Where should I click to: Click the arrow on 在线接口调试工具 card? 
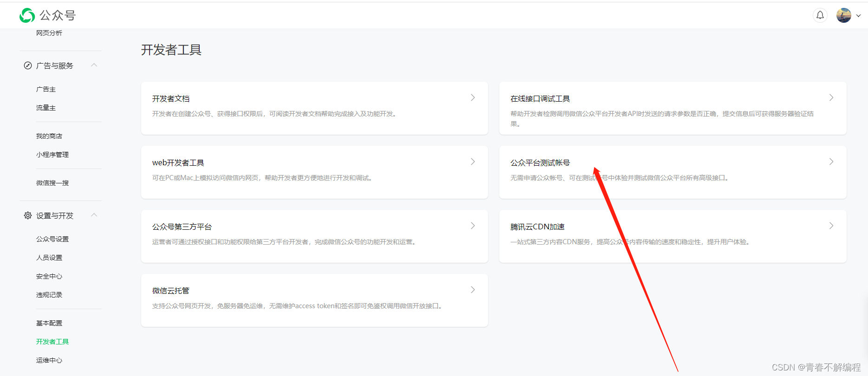(831, 97)
